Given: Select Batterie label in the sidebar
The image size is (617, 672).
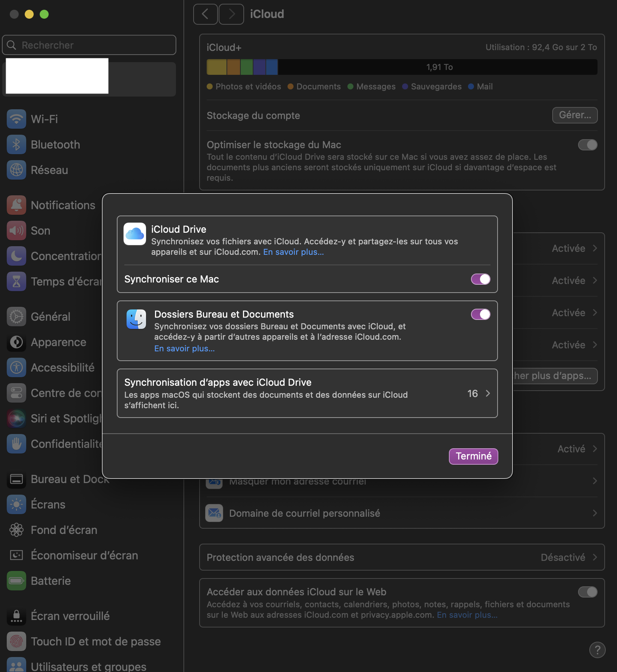Looking at the screenshot, I should tap(51, 581).
